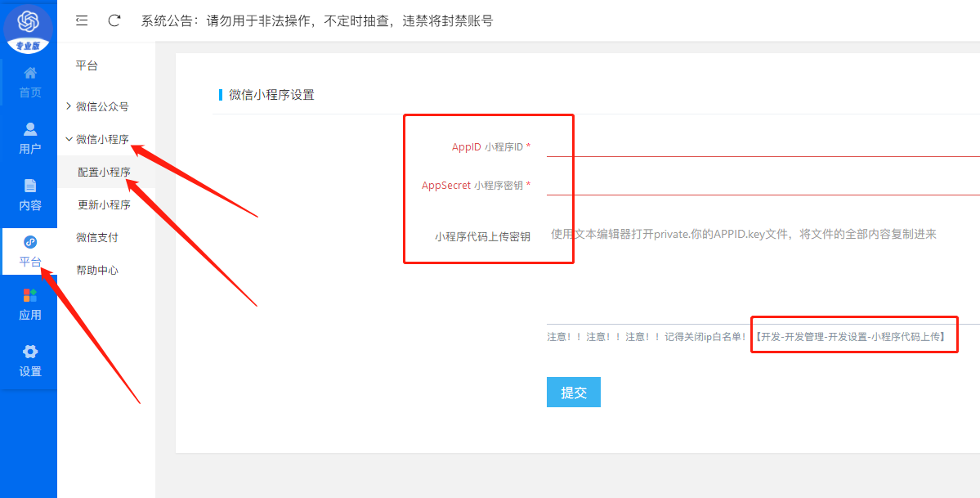Screen dimensions: 980x498
Task: Click the 微信小程序设置 section heading
Action: [x=272, y=95]
